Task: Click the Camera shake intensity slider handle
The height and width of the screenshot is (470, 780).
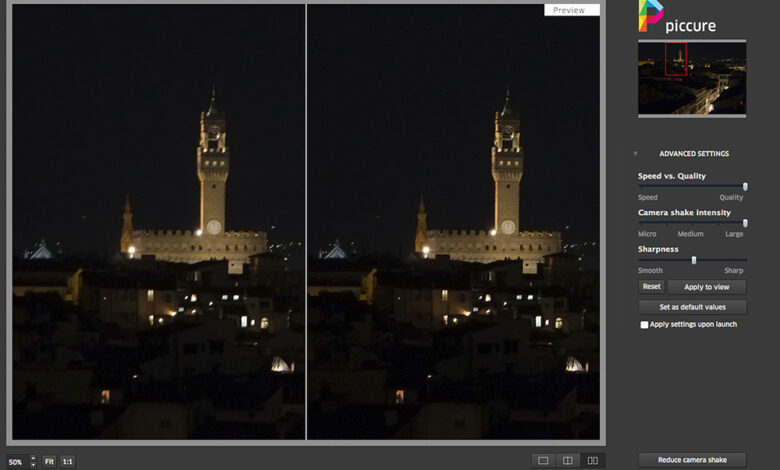Action: (745, 223)
